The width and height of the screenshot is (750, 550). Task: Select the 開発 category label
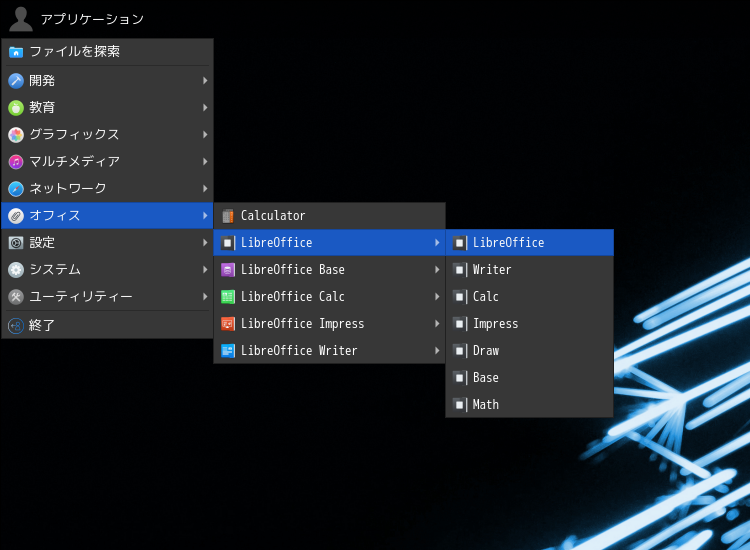pyautogui.click(x=42, y=81)
